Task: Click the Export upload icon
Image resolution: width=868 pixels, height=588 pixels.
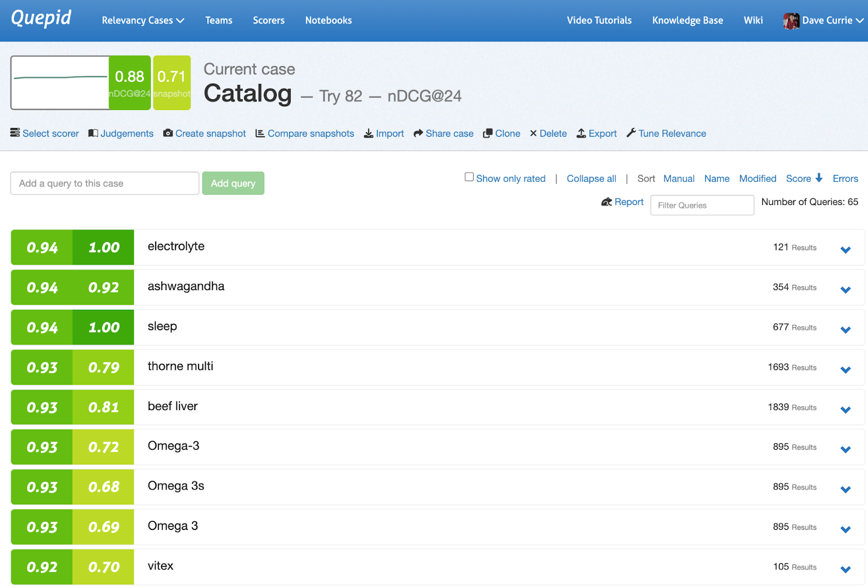Action: pos(581,133)
